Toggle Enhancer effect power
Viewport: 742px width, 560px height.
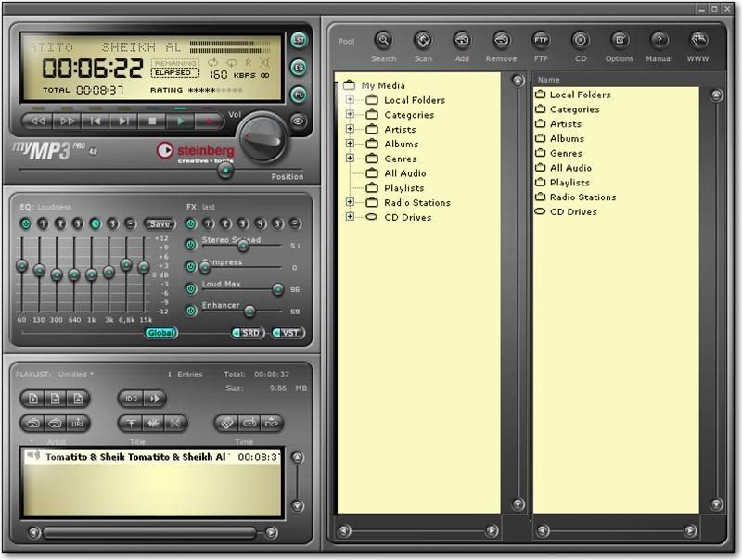coord(191,311)
